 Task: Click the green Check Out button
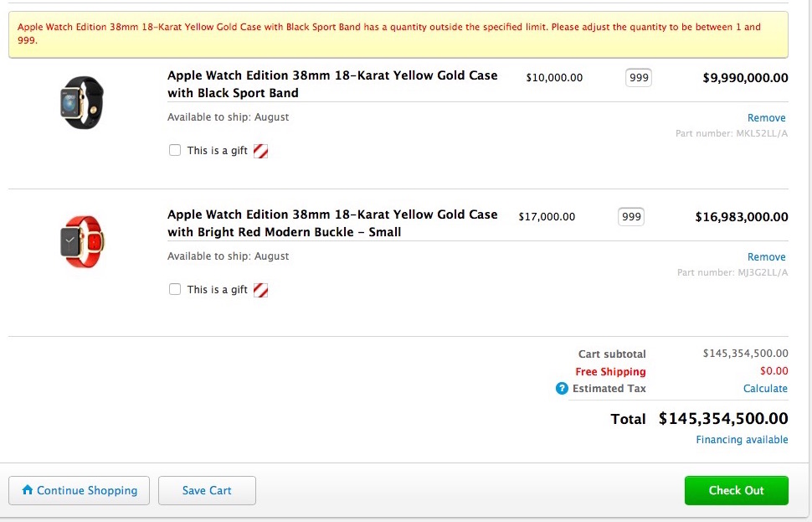click(x=737, y=490)
